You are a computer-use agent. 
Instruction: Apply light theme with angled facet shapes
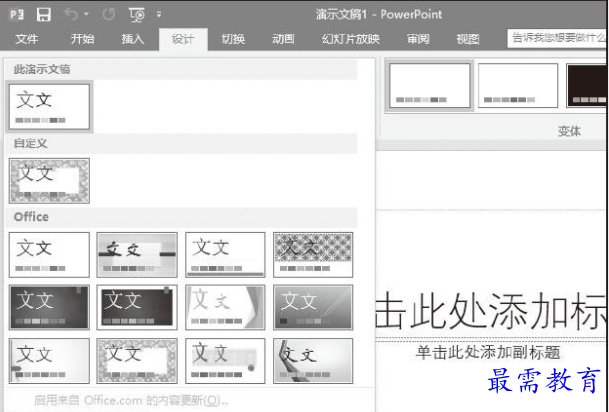click(x=225, y=307)
